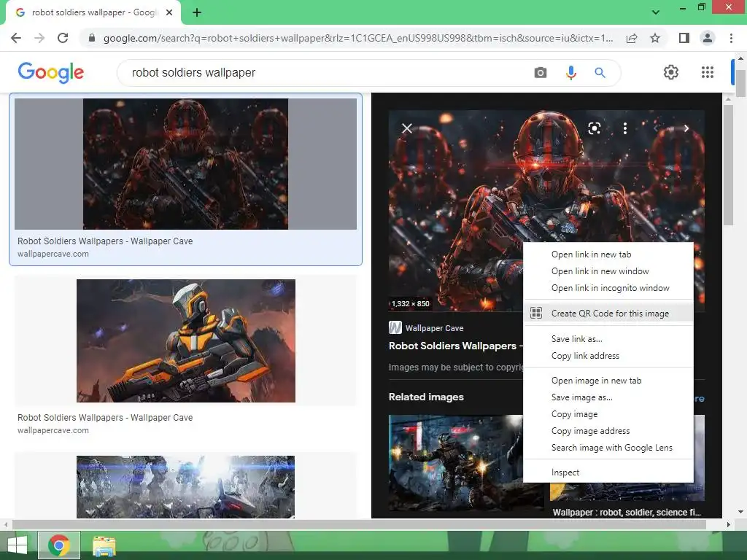Open the red robot soldier result thumbnail
This screenshot has height=560, width=747.
click(186, 164)
